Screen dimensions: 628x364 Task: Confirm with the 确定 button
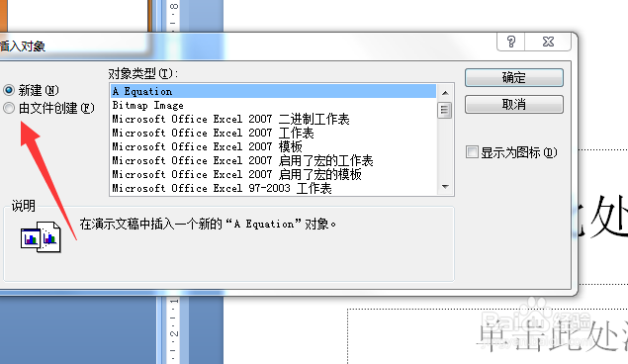click(514, 77)
